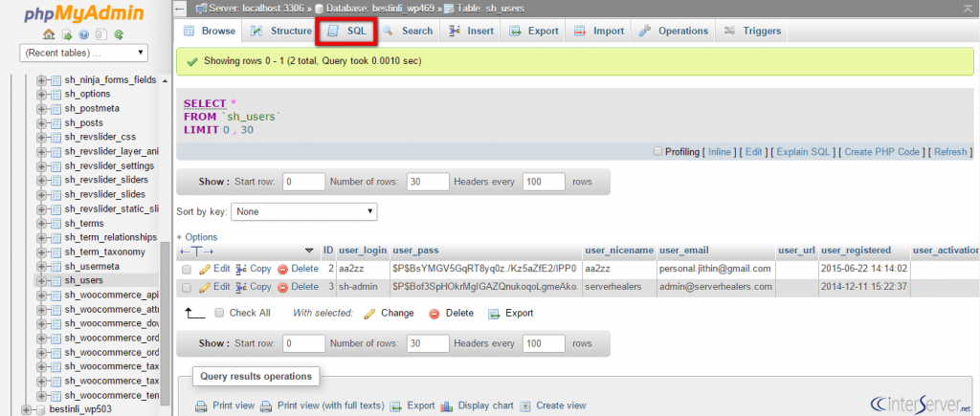This screenshot has height=416, width=980.
Task: Open the Import tab
Action: pos(599,32)
